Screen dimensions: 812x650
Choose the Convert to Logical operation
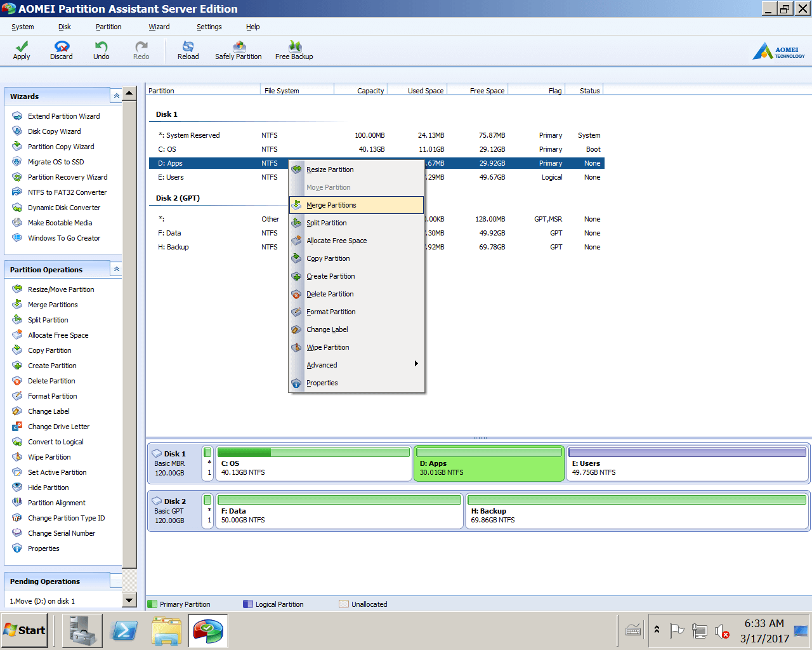click(x=48, y=442)
